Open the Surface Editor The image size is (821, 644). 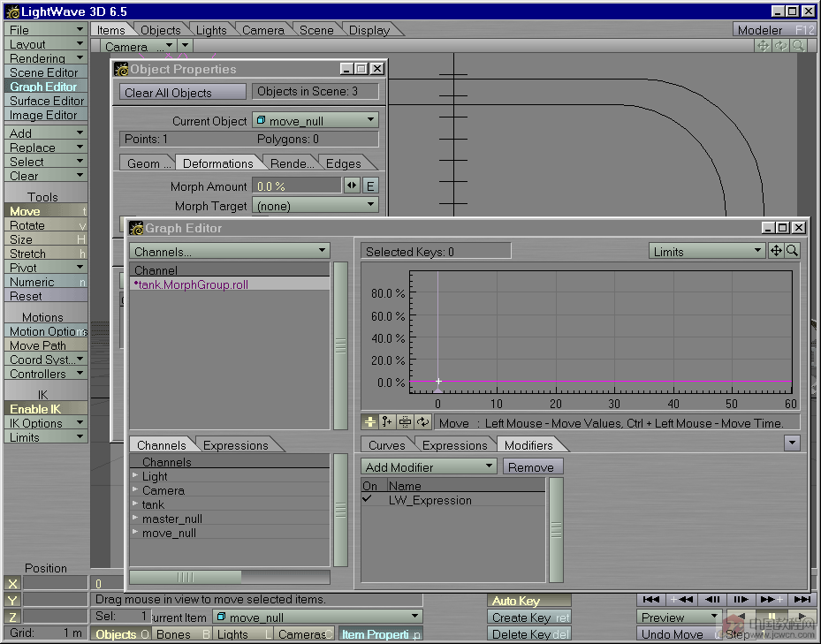tap(46, 101)
